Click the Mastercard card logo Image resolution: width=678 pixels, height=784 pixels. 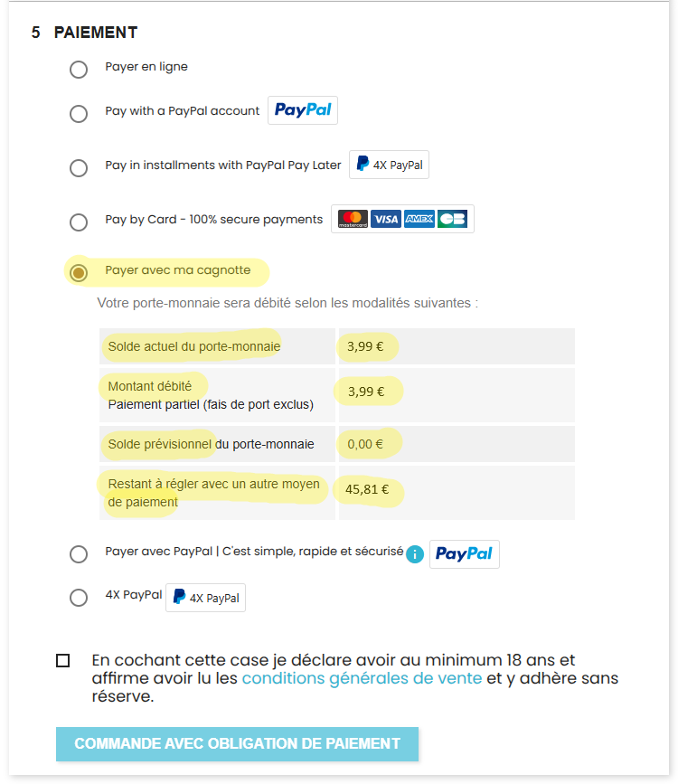pos(353,220)
